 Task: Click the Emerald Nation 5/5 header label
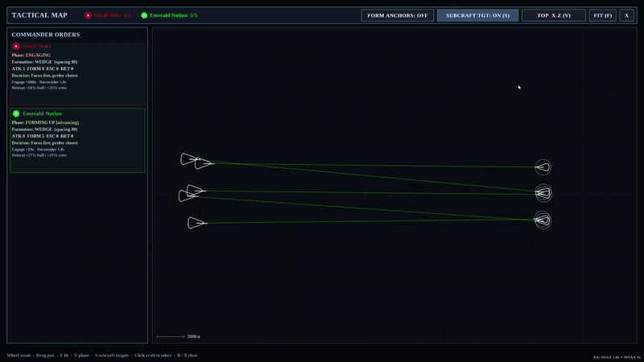[x=173, y=15]
